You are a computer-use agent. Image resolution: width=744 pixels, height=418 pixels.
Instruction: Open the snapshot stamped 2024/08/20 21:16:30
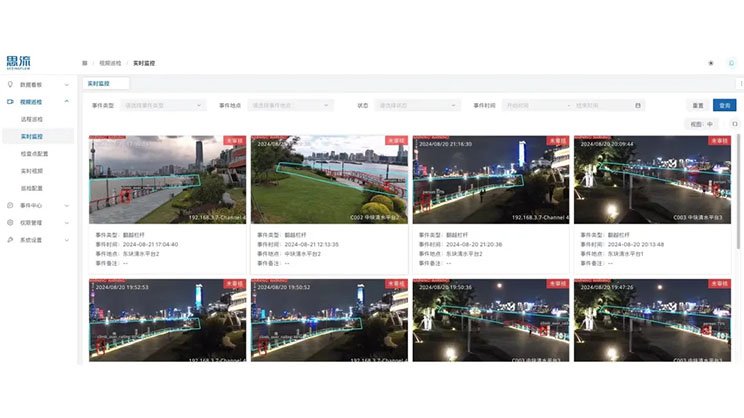[x=491, y=180]
